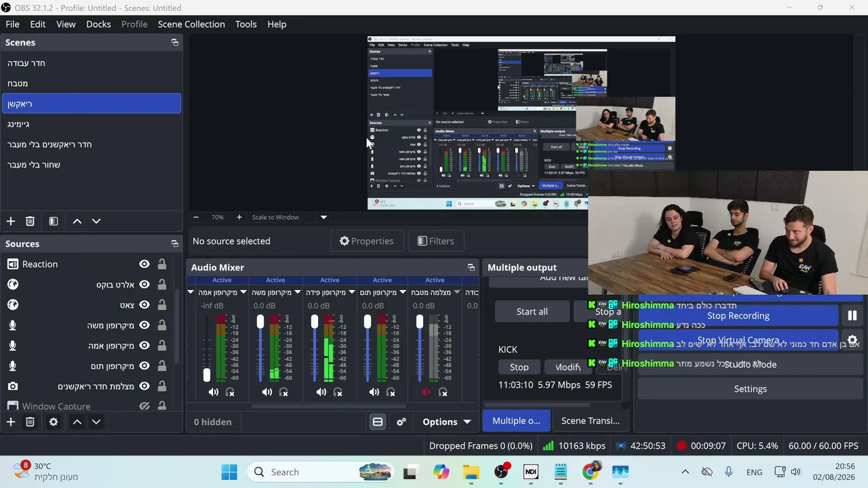Screen dimensions: 868x488
Task: Lock the Reaction source with its padlock
Action: [x=162, y=264]
